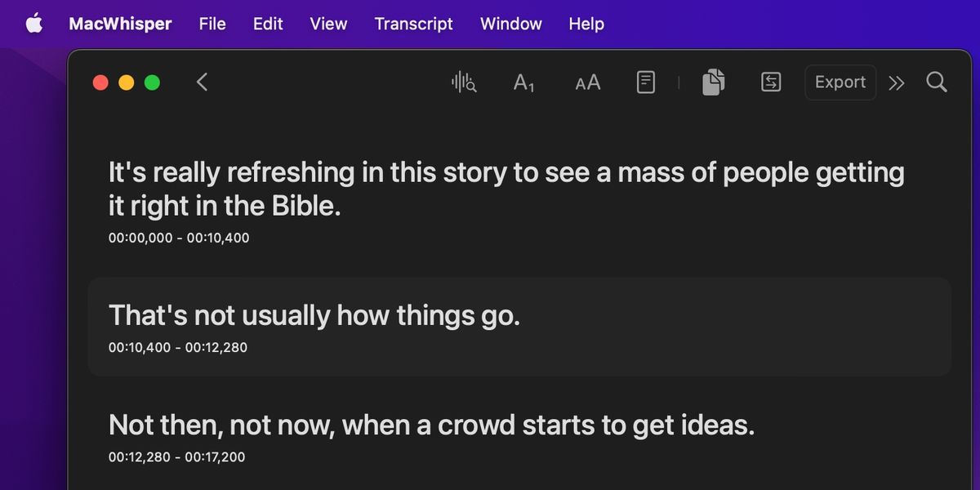Open the Transcript menu
This screenshot has width=980, height=490.
pos(413,24)
